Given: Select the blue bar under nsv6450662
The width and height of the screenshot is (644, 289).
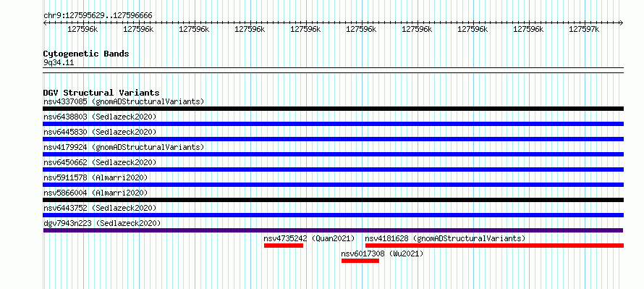Looking at the screenshot, I should click(333, 169).
